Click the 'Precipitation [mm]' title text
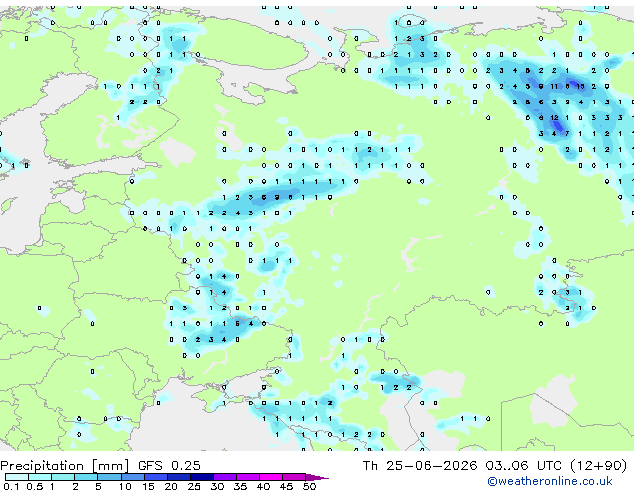The width and height of the screenshot is (634, 490). pos(65,466)
